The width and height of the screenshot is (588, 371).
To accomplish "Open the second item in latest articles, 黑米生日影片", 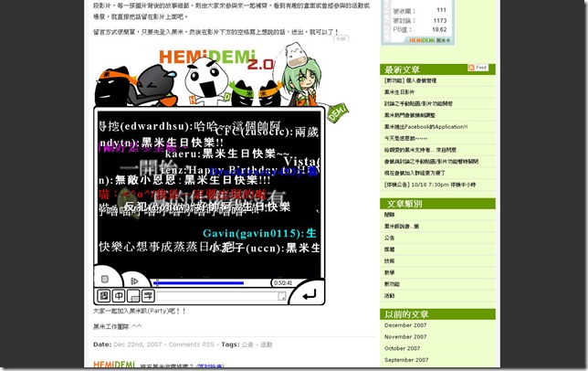I will click(399, 92).
